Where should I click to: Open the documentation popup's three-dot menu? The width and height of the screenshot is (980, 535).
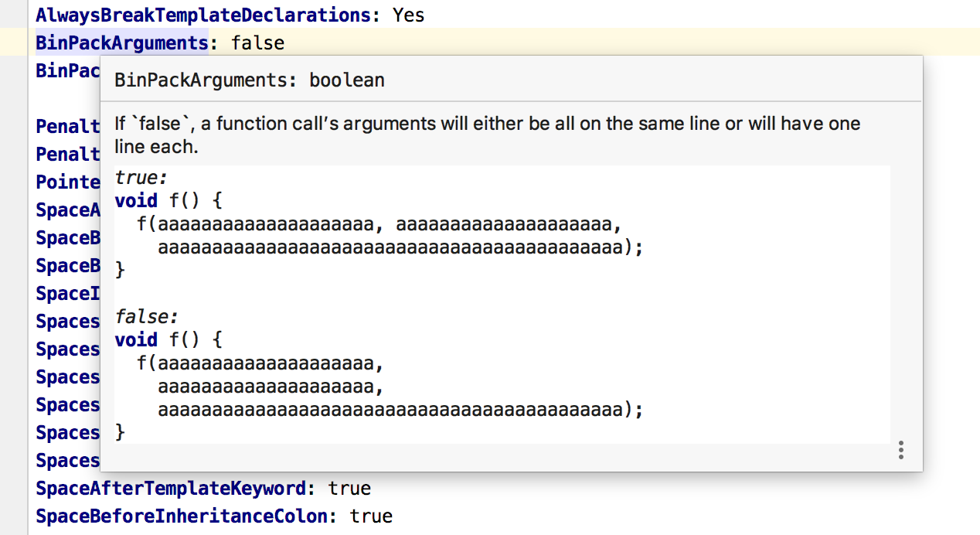[x=901, y=451]
